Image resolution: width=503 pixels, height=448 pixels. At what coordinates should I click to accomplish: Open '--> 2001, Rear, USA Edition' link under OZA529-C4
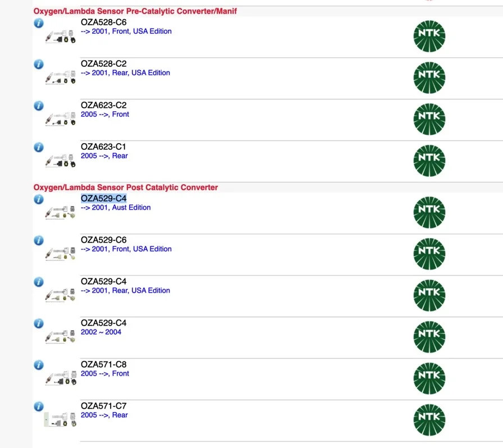[125, 290]
